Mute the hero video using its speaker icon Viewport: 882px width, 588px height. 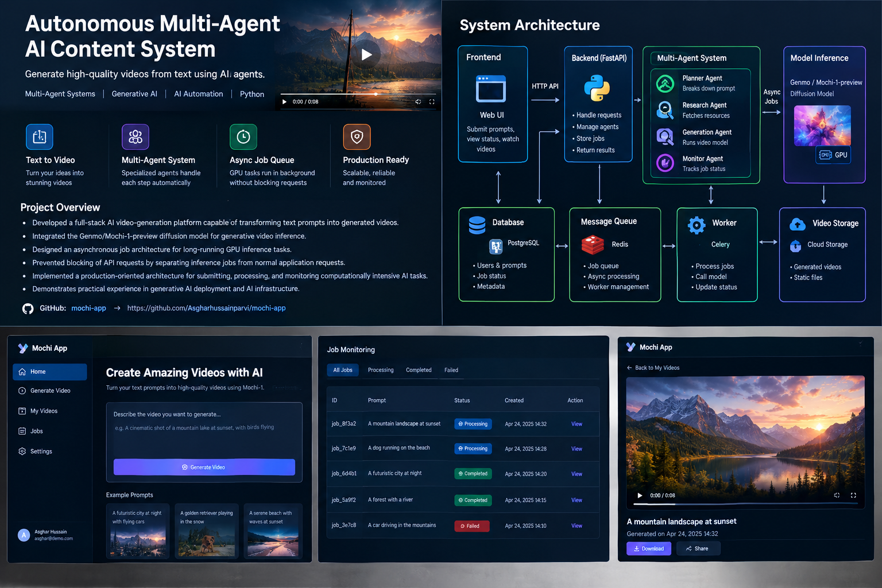pyautogui.click(x=418, y=102)
